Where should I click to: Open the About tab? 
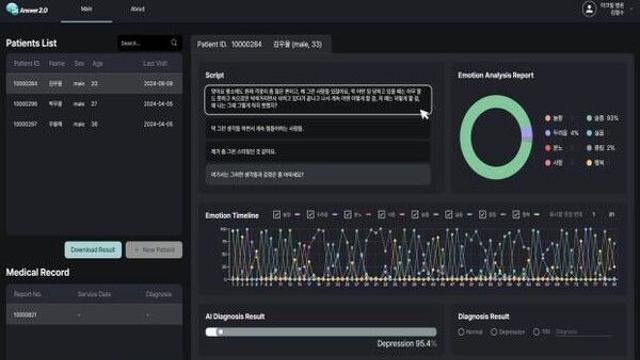138,9
